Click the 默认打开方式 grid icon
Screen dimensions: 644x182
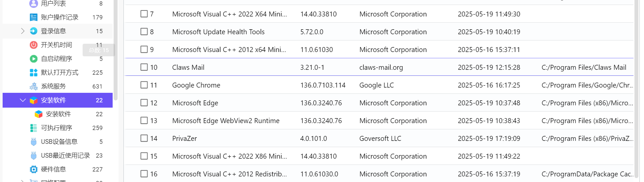pos(33,72)
